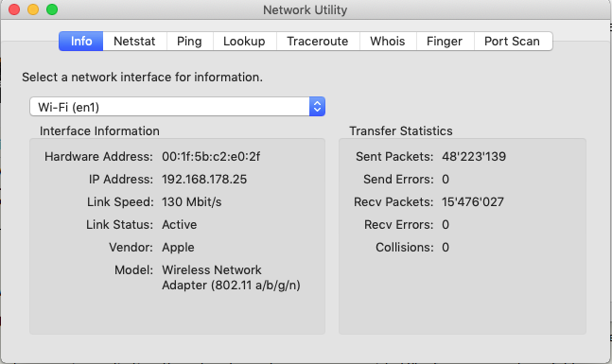Screen dimensions: 612x364
Task: Click the Recv Errors label
Action: [x=399, y=224]
